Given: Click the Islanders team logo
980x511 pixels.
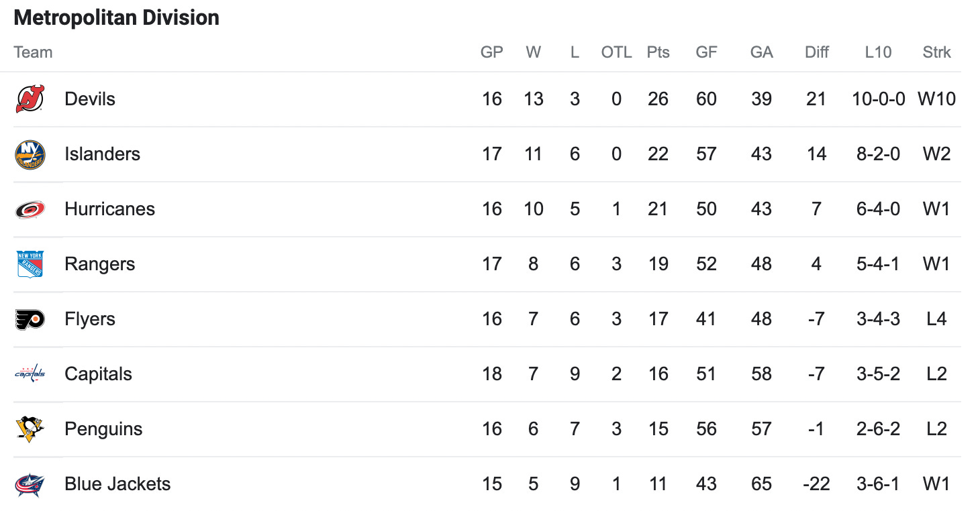Looking at the screenshot, I should [x=30, y=154].
